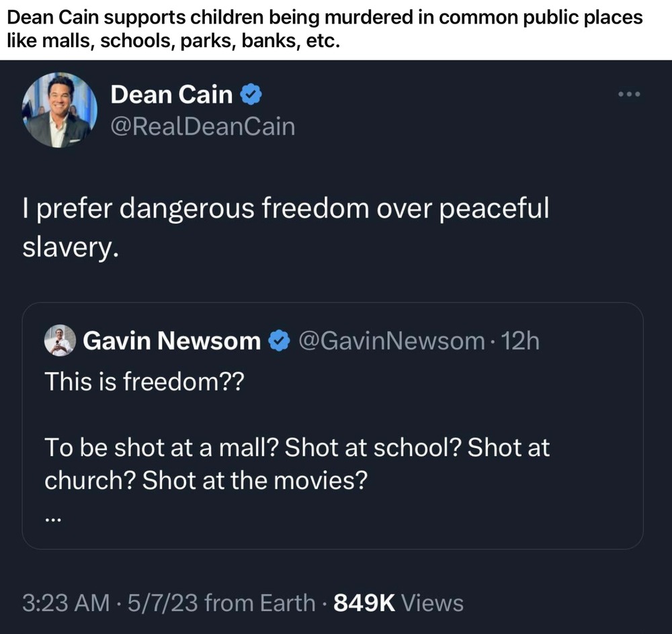Click the 3:23 AM tweet timestamp

tap(66, 602)
